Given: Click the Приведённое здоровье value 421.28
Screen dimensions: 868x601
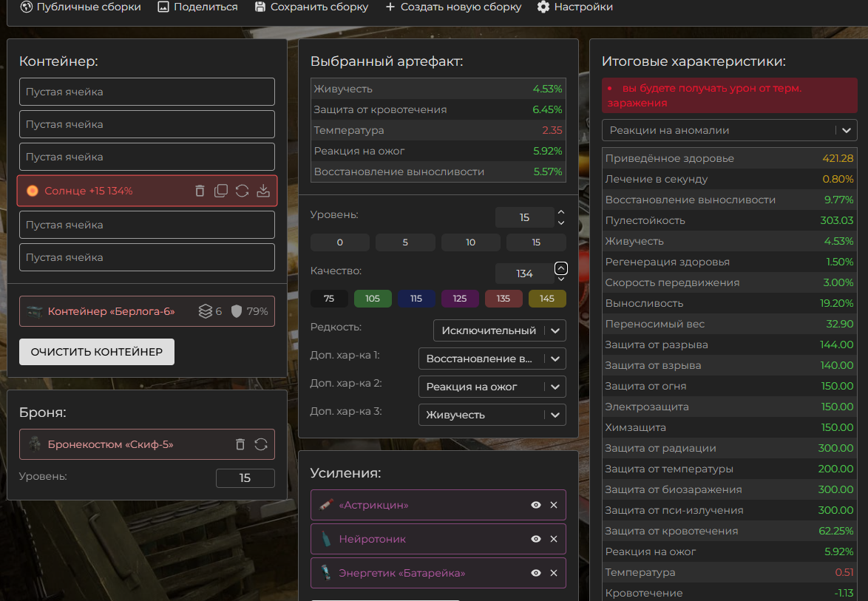Looking at the screenshot, I should (x=838, y=158).
